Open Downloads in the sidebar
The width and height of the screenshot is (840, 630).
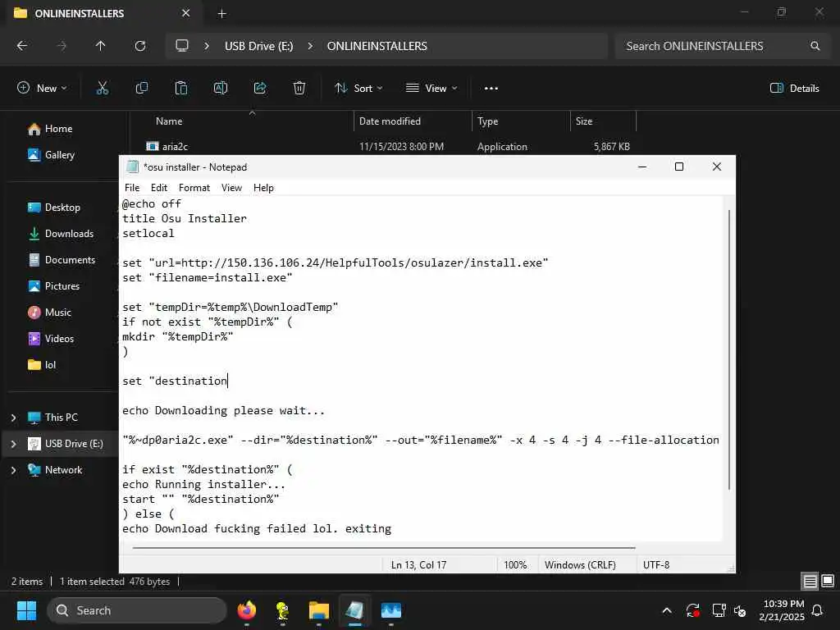point(69,234)
